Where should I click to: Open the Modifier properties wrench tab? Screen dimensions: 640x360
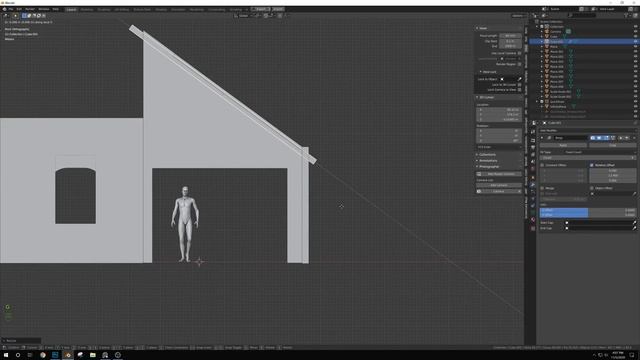coord(533,184)
